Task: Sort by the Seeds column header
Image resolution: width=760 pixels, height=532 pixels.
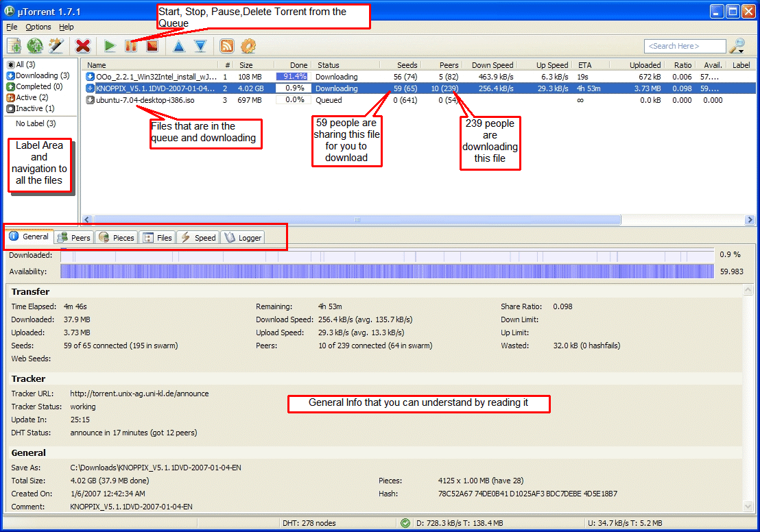Action: click(x=401, y=65)
